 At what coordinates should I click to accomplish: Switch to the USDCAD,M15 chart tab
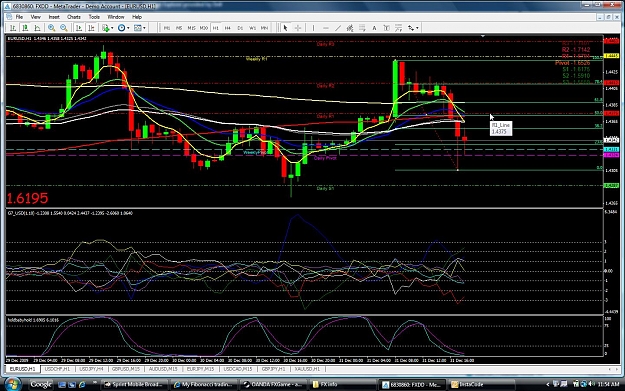(x=238, y=369)
